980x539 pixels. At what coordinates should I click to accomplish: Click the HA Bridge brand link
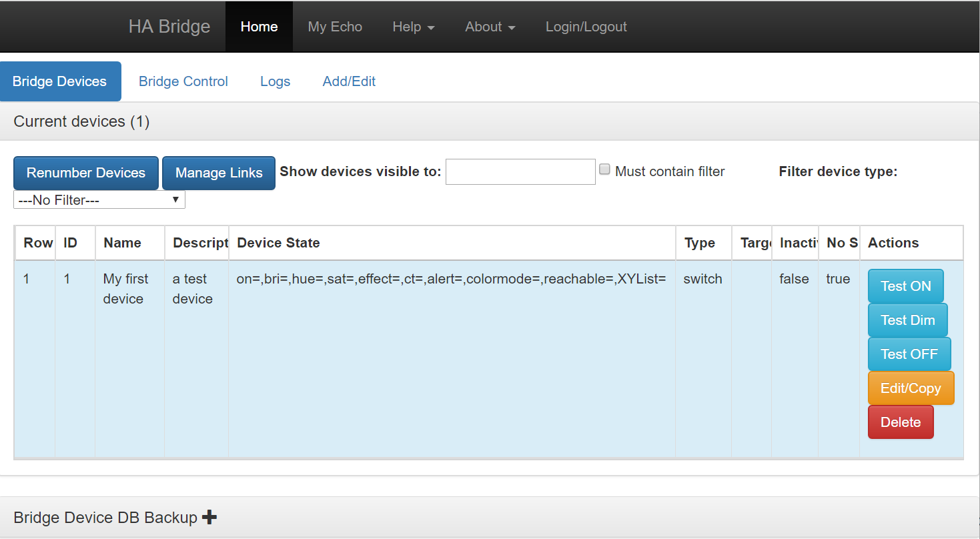point(169,27)
